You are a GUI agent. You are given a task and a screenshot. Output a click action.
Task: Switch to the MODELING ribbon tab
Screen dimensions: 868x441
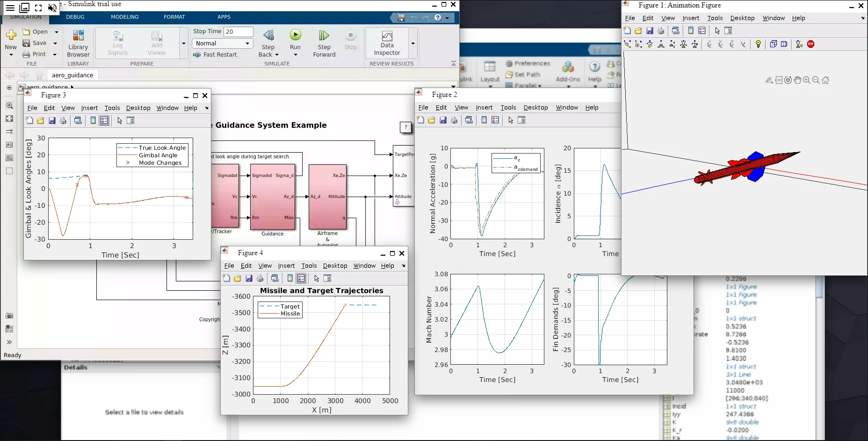(x=124, y=17)
